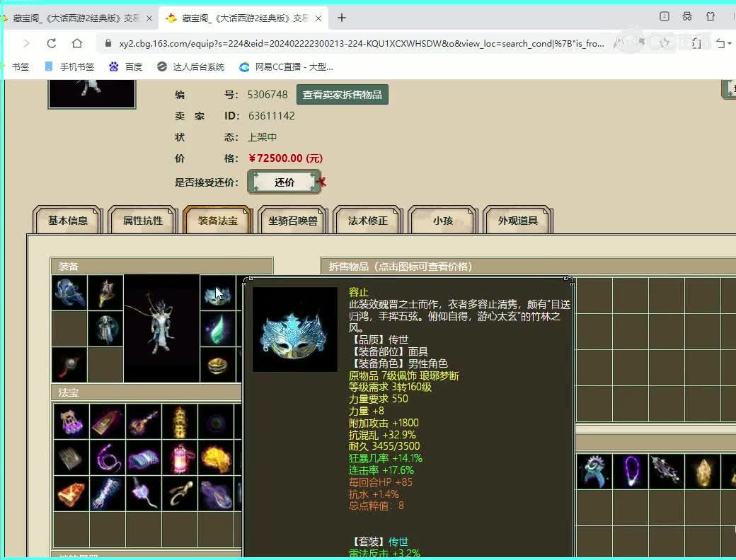
Task: Go forward with the arrow icon
Action: [26, 44]
